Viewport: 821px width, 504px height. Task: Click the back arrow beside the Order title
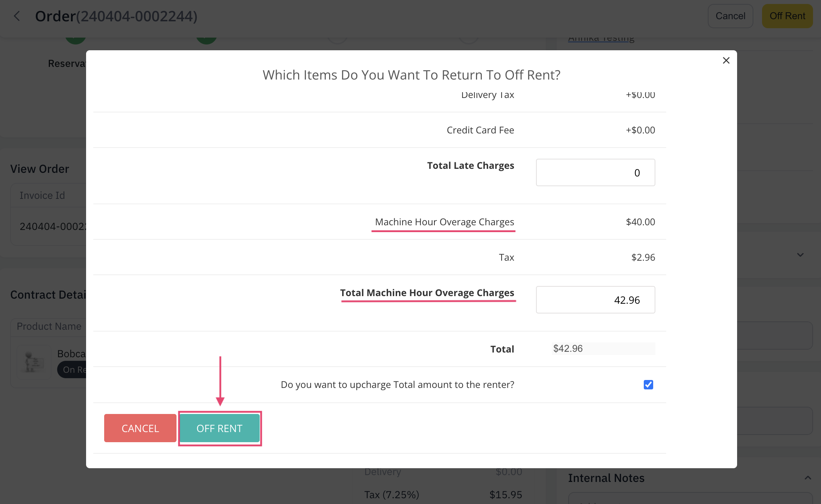click(x=17, y=16)
